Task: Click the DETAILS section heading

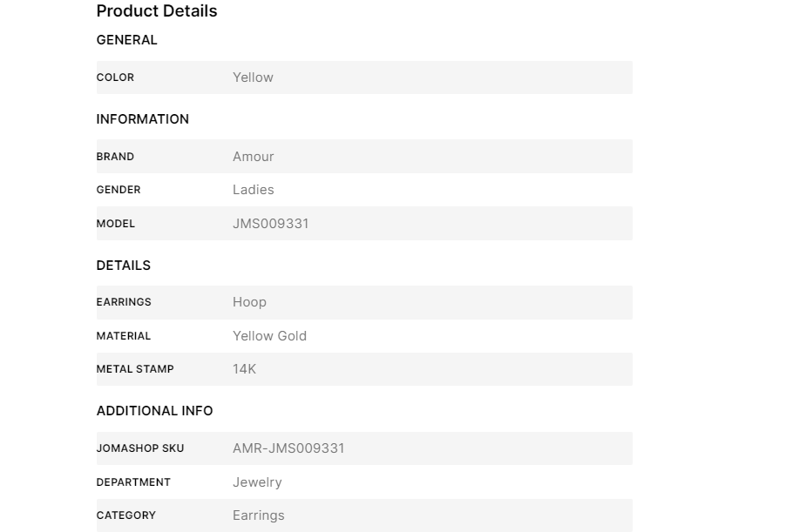Action: coord(124,266)
